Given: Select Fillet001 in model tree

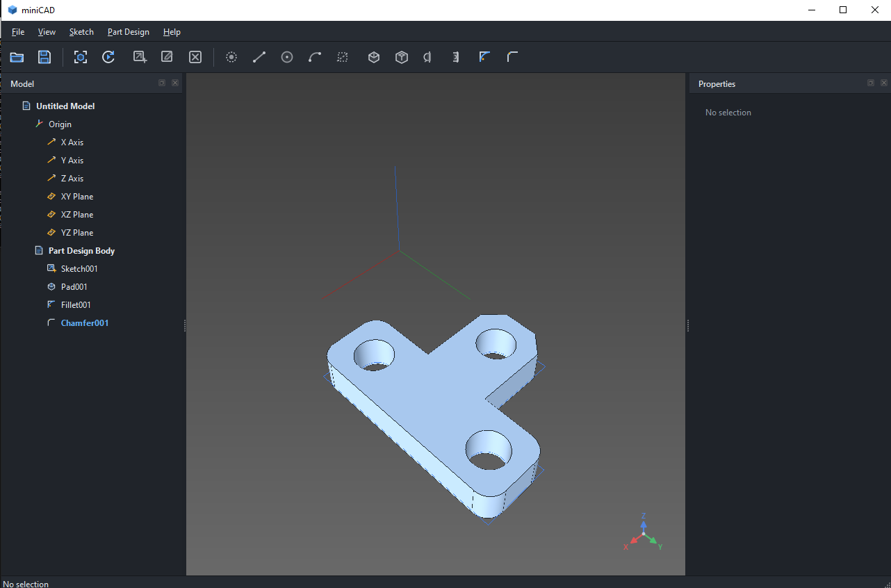Looking at the screenshot, I should click(76, 305).
